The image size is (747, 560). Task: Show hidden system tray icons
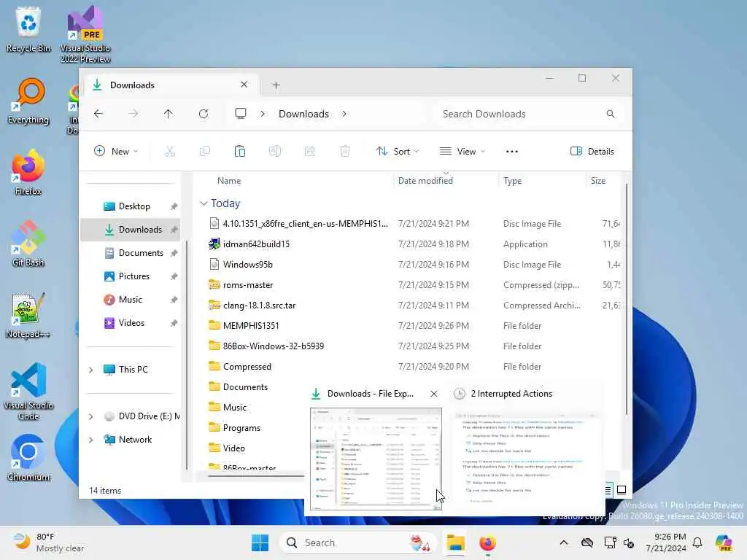pos(564,542)
